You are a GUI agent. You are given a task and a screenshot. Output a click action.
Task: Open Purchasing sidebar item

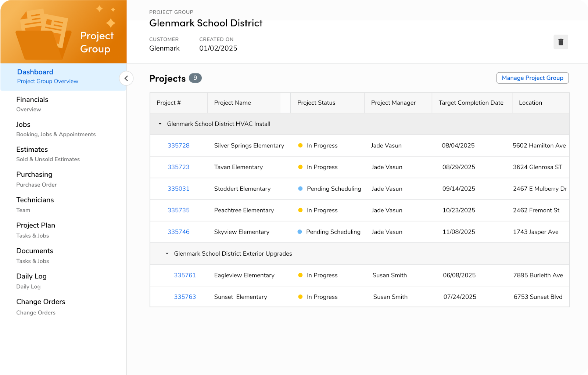(x=36, y=179)
